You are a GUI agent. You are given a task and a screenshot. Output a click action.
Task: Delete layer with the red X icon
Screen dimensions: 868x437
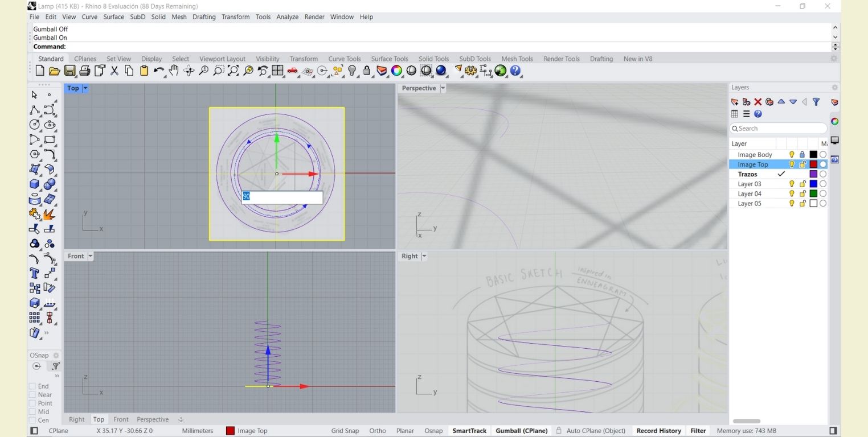click(758, 102)
